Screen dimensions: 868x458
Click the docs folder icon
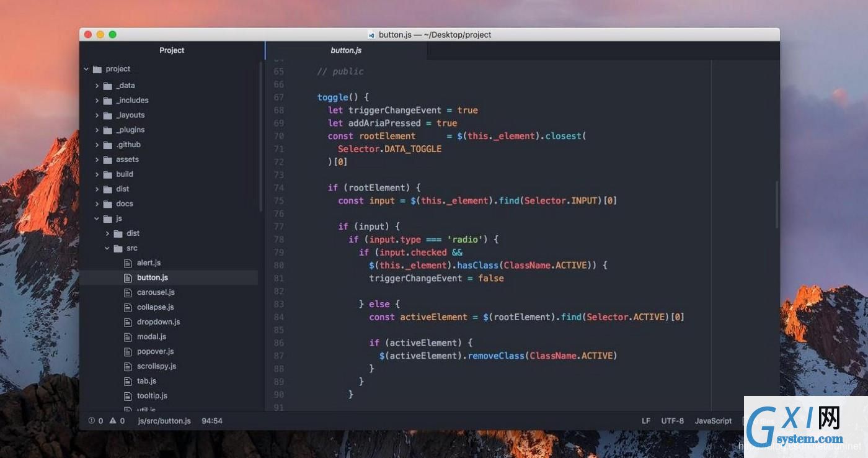click(x=107, y=204)
